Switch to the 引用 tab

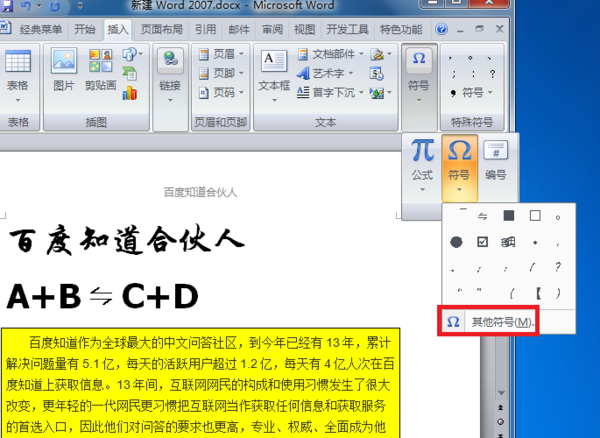pyautogui.click(x=205, y=29)
